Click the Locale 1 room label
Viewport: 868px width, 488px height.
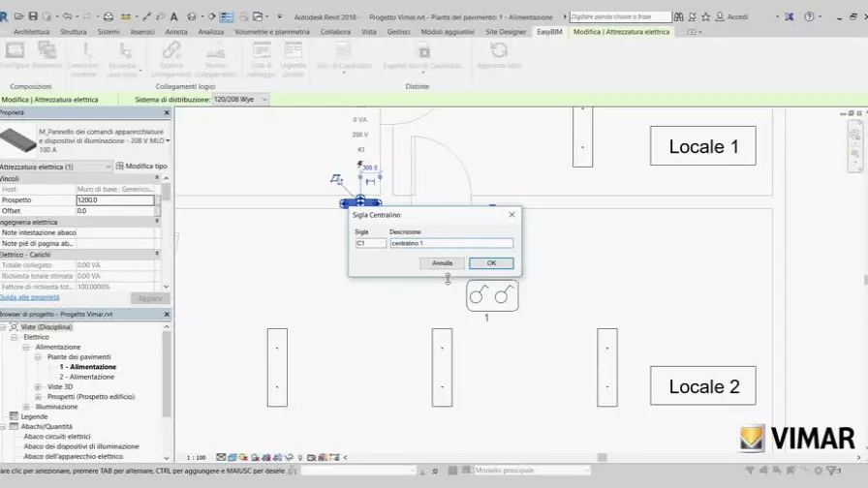click(703, 146)
